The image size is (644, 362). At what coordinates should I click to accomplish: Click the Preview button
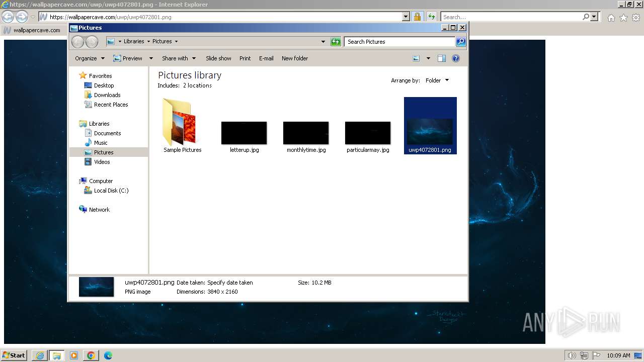[128, 58]
